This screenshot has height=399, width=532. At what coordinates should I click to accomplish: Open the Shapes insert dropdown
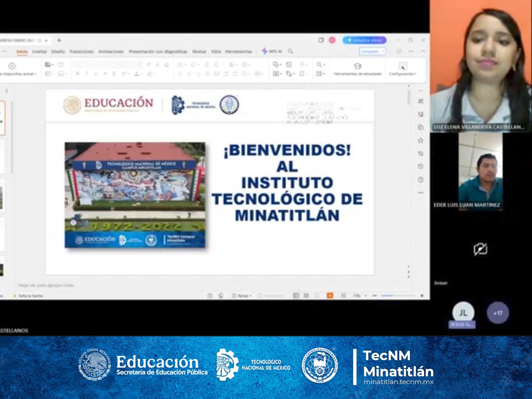click(277, 65)
